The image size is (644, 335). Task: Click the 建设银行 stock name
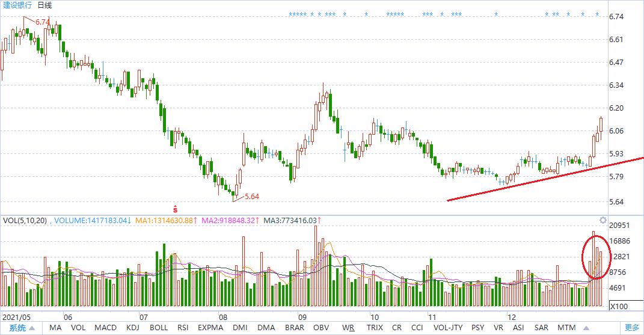(17, 5)
